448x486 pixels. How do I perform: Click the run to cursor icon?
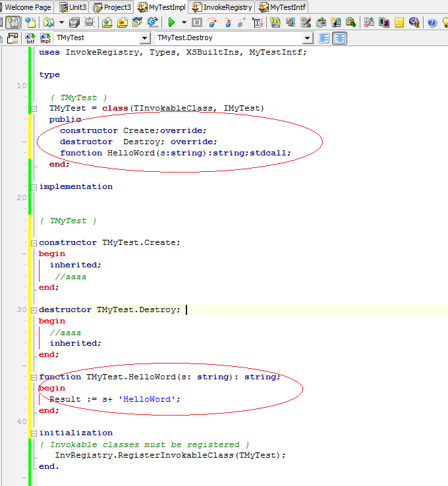pos(258,22)
